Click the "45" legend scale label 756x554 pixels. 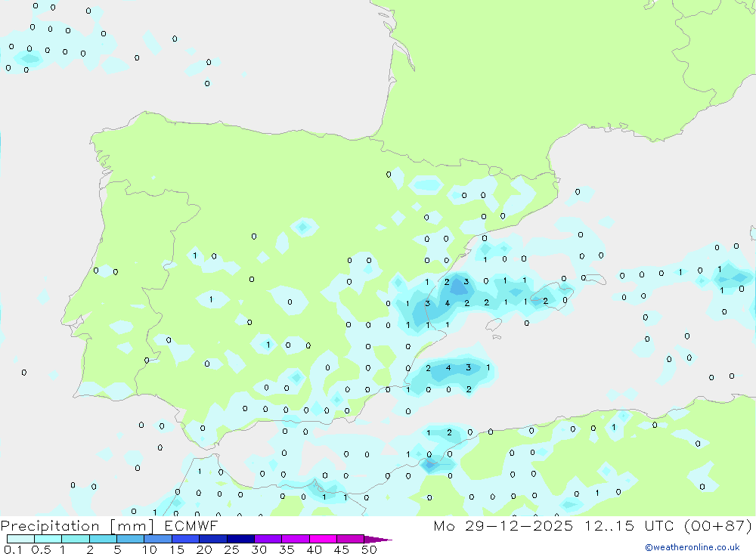(x=342, y=549)
